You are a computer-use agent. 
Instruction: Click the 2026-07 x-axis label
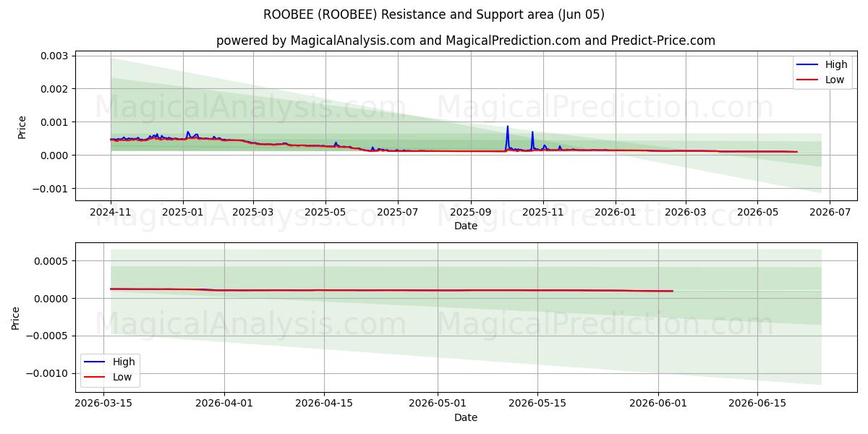[829, 213]
